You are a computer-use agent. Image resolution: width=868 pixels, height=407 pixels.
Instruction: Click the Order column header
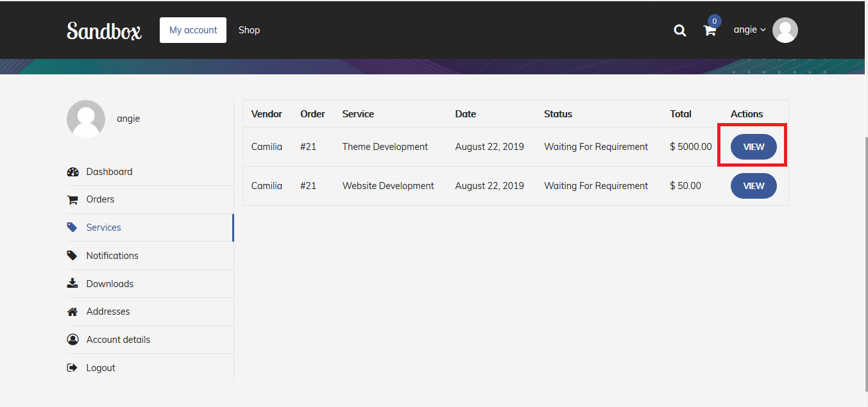(x=312, y=114)
